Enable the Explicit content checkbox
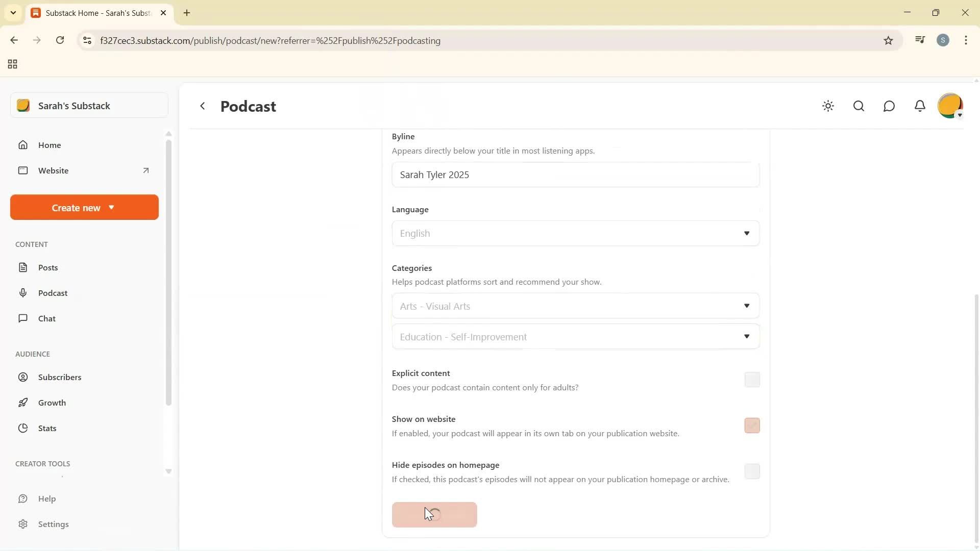 (x=751, y=380)
